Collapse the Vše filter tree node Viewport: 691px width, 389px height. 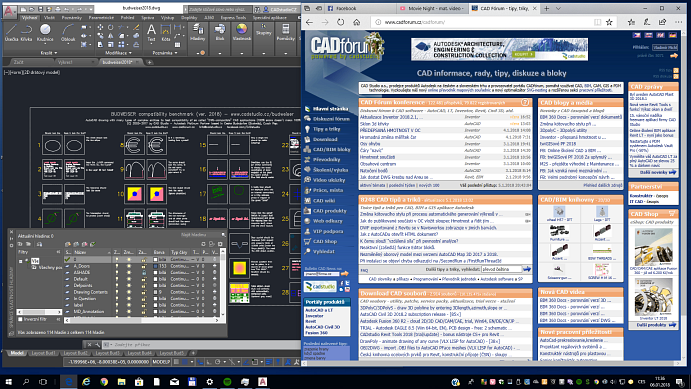click(21, 261)
